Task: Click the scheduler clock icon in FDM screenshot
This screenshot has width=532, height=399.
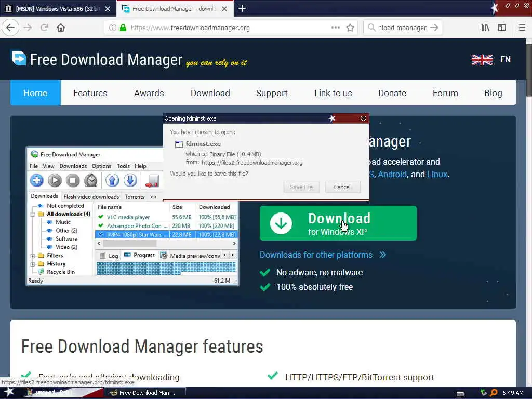Action: coord(90,180)
